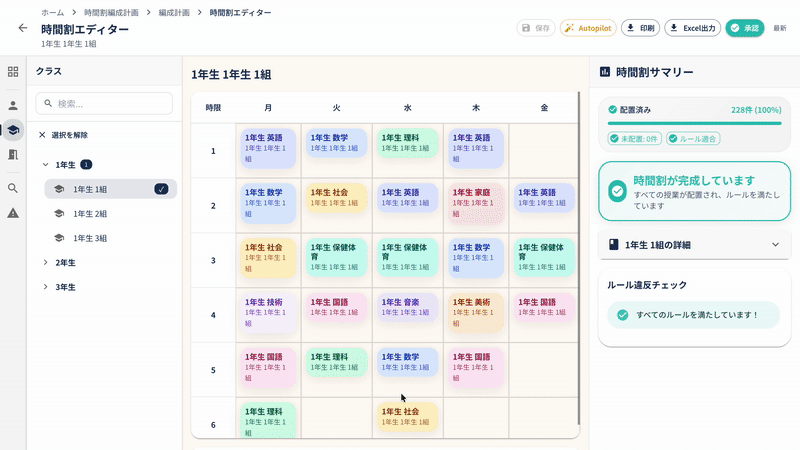Select 1年生 2組 in class list
This screenshot has height=450, width=800.
90,214
